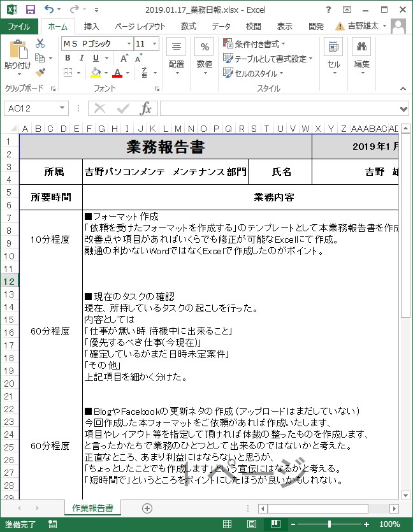Viewport: 413px width, 532px height.
Task: Expand the formula bar with chevron
Action: 403,109
